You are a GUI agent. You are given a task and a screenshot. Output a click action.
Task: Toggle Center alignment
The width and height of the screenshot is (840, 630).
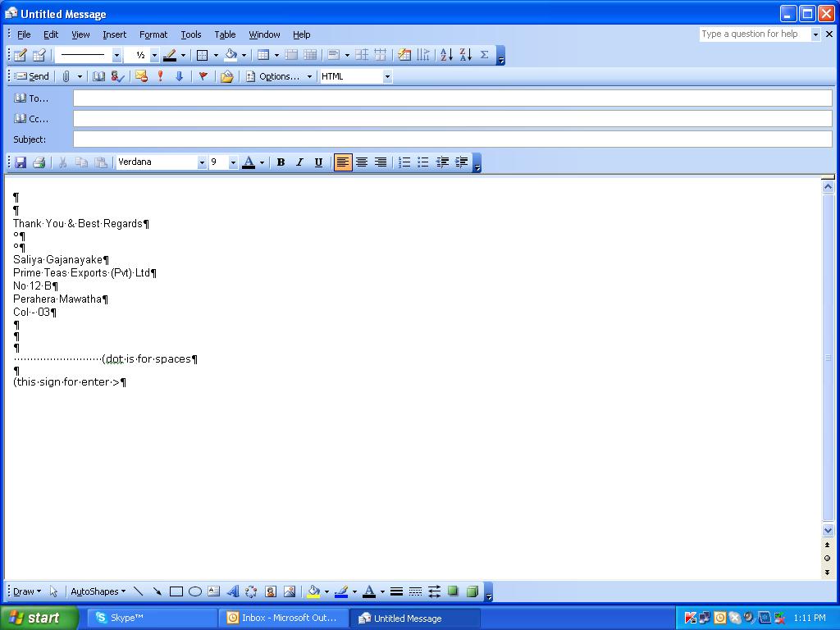362,162
